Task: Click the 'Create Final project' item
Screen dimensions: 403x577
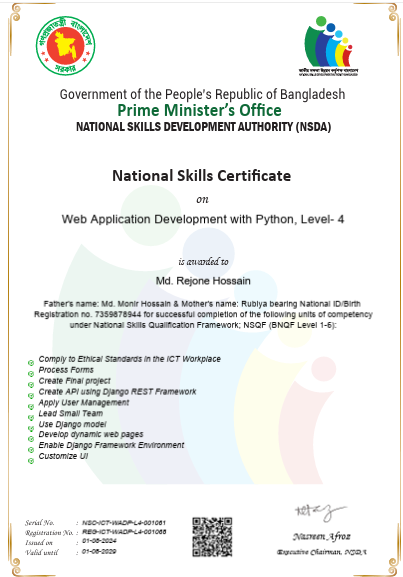Action: 74,381
